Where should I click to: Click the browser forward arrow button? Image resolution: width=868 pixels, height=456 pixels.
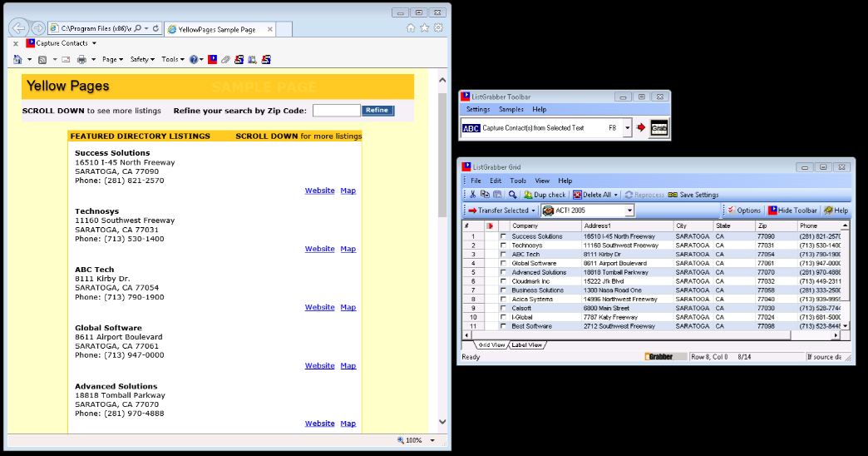pos(38,27)
